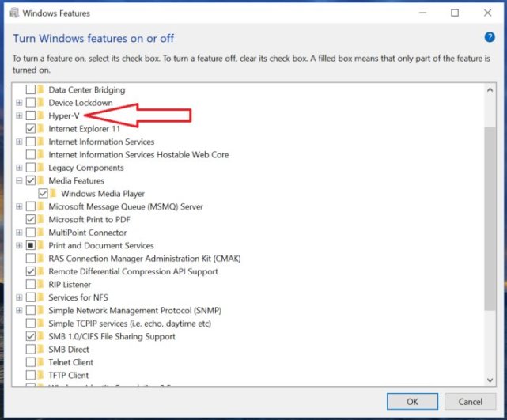This screenshot has width=507, height=420.
Task: Enable the TFTP Client checkbox
Action: (x=30, y=375)
